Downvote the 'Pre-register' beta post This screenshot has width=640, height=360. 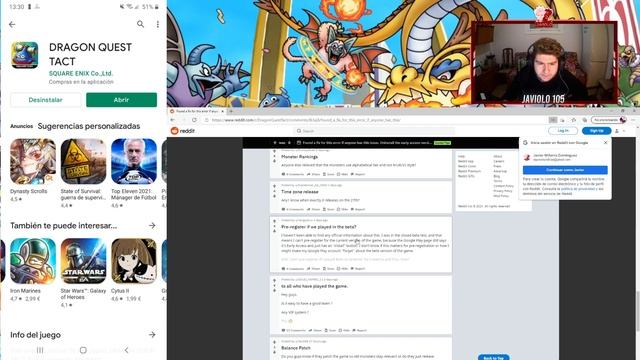pos(274,231)
